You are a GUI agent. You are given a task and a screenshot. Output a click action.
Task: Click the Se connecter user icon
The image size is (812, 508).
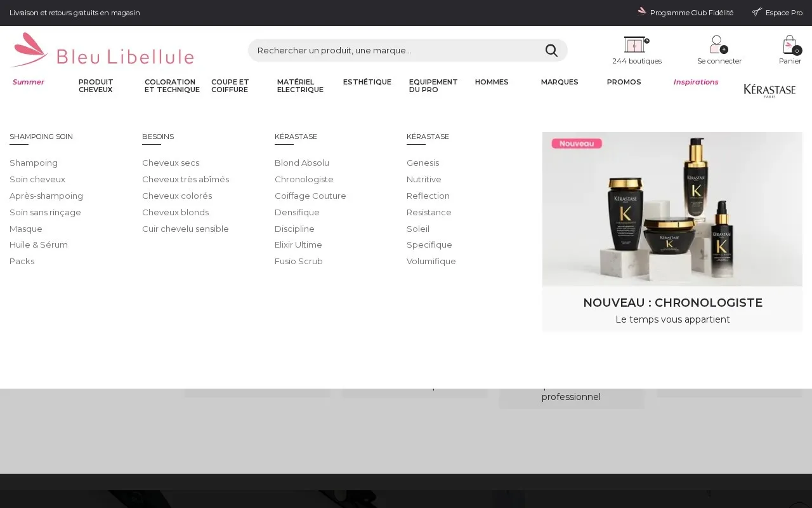click(719, 44)
